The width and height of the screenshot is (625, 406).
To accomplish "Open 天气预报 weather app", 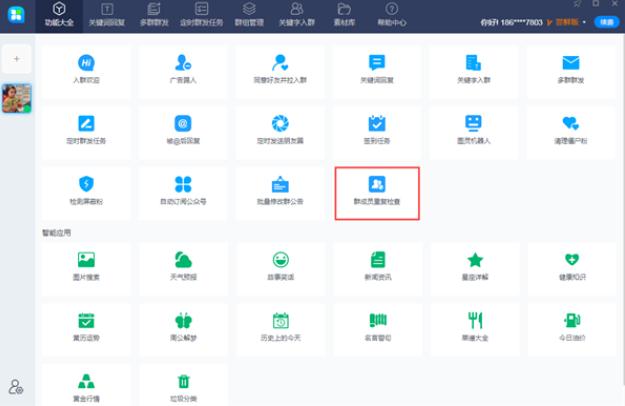I will pos(182,266).
